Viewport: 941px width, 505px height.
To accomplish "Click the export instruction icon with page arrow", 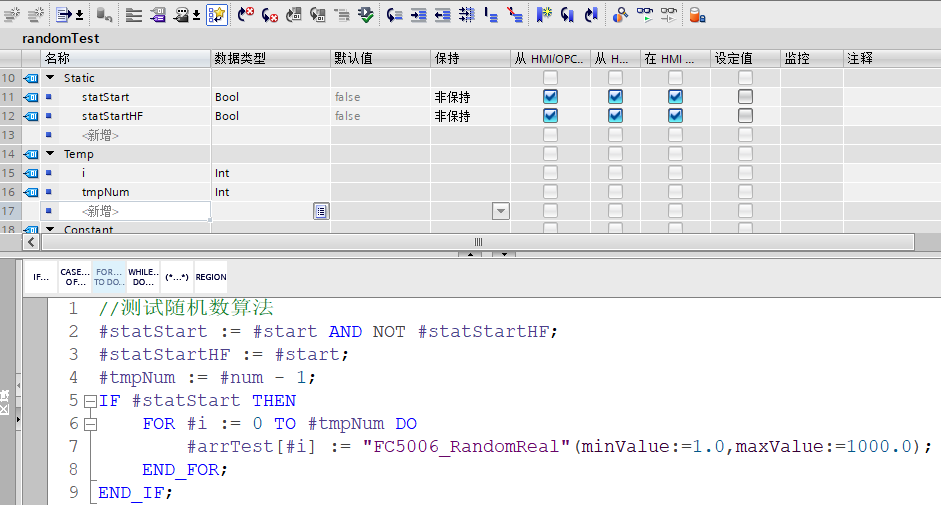I will (64, 14).
